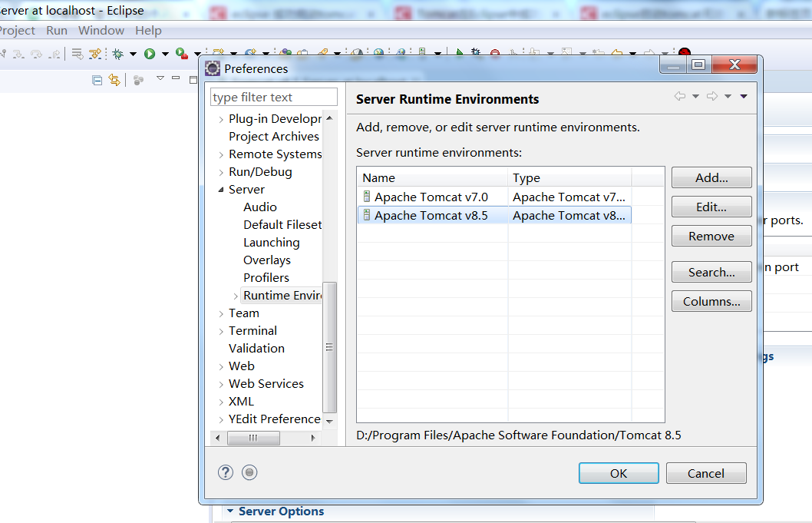Select the Audio item under Server
This screenshot has width=812, height=523.
(x=260, y=207)
